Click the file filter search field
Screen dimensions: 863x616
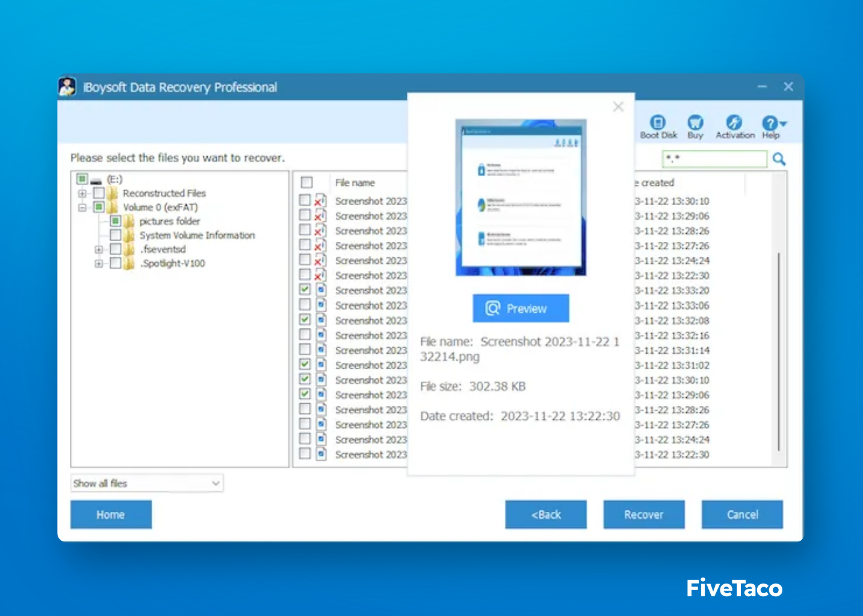(x=714, y=159)
